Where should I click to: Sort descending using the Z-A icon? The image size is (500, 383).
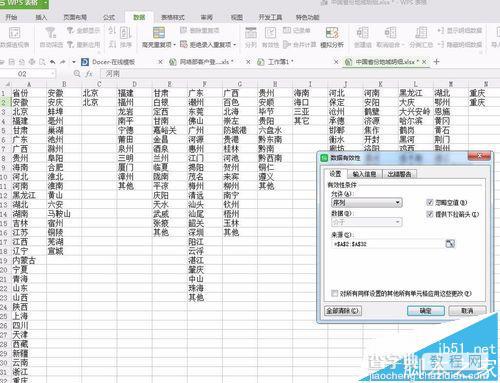[112, 44]
